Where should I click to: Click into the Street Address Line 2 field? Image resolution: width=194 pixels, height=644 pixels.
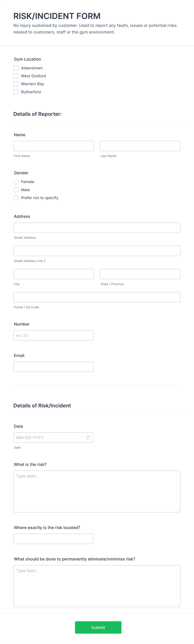[97, 251]
